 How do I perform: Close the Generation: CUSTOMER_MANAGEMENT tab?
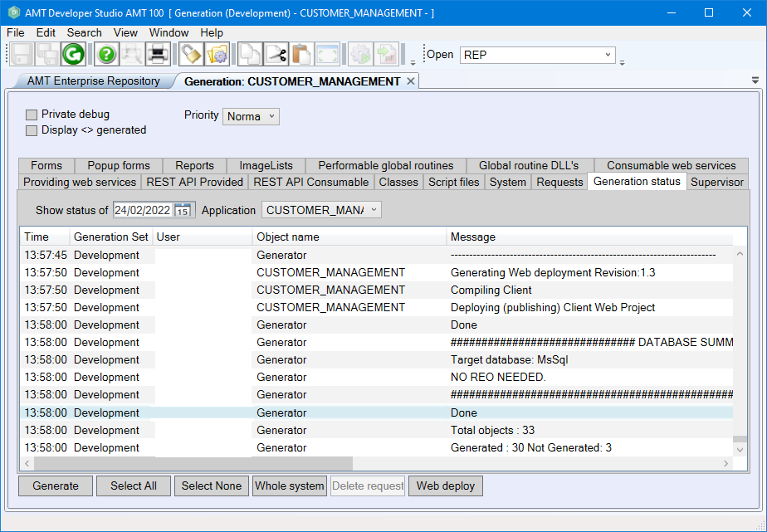point(411,81)
